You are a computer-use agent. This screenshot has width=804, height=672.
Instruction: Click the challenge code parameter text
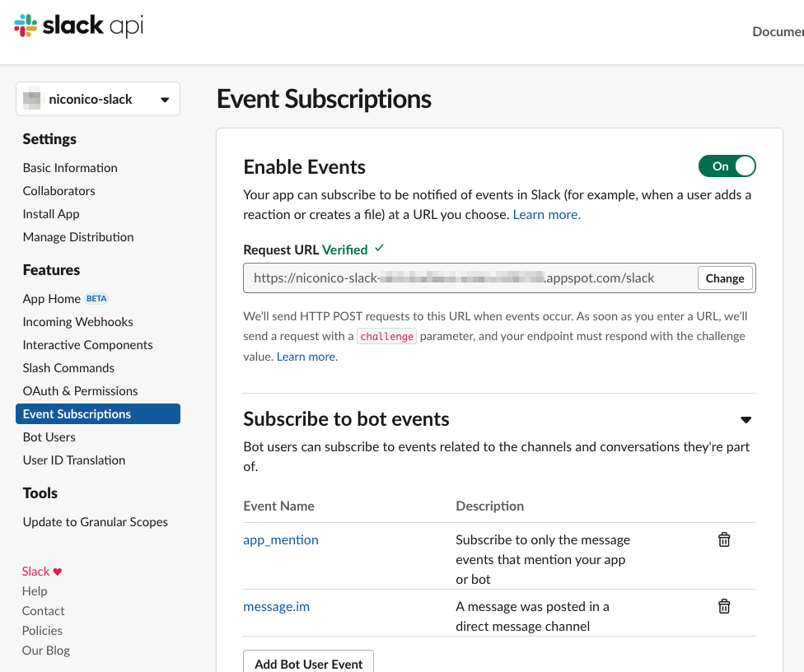386,336
